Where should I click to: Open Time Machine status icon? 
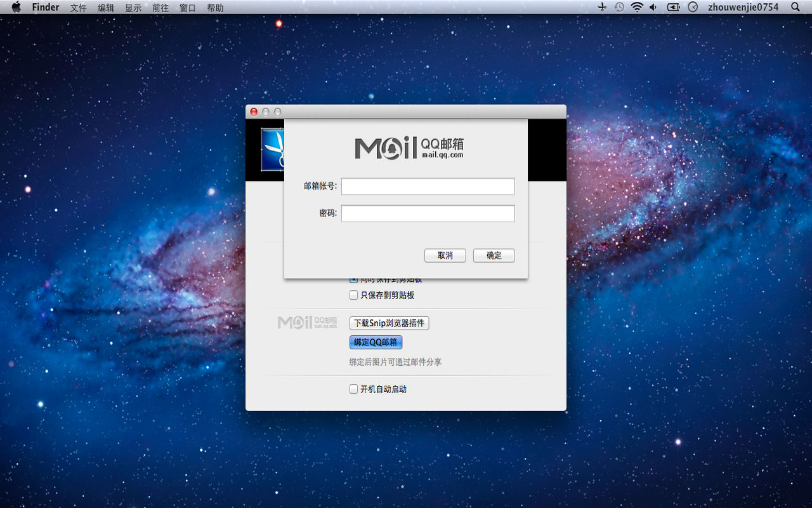(x=619, y=7)
